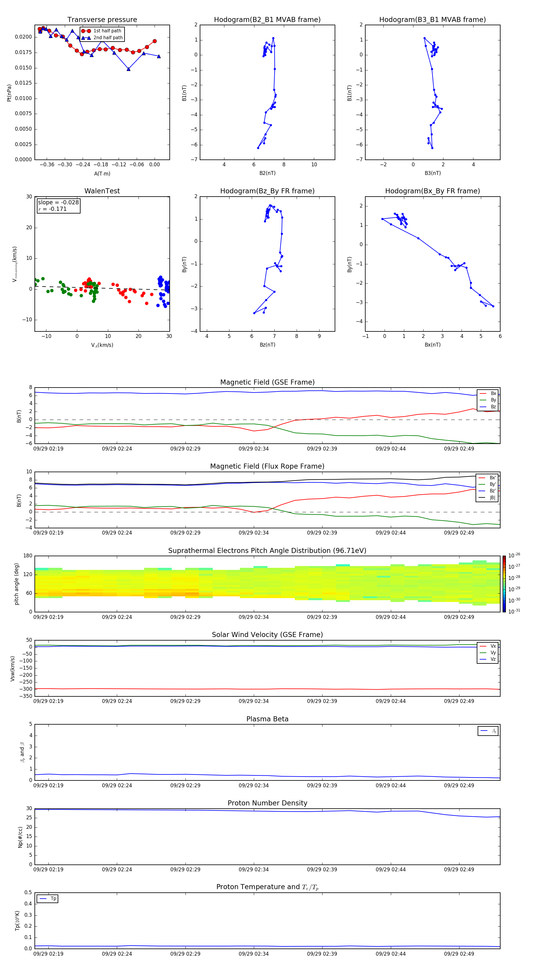Click By legend entry in GSE magnetic field
The width and height of the screenshot is (535, 980).
coord(488,400)
